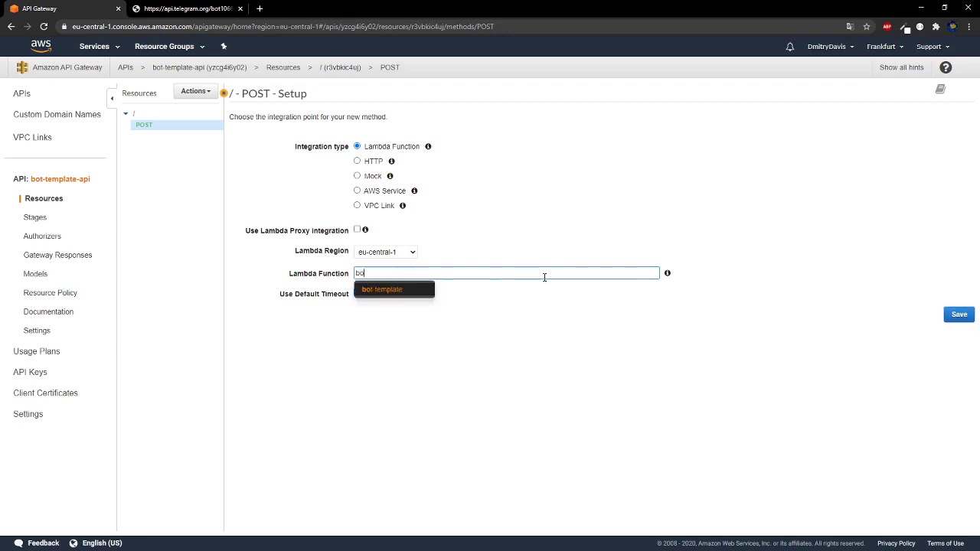The width and height of the screenshot is (980, 551).
Task: Open a new browser tab
Action: [260, 8]
